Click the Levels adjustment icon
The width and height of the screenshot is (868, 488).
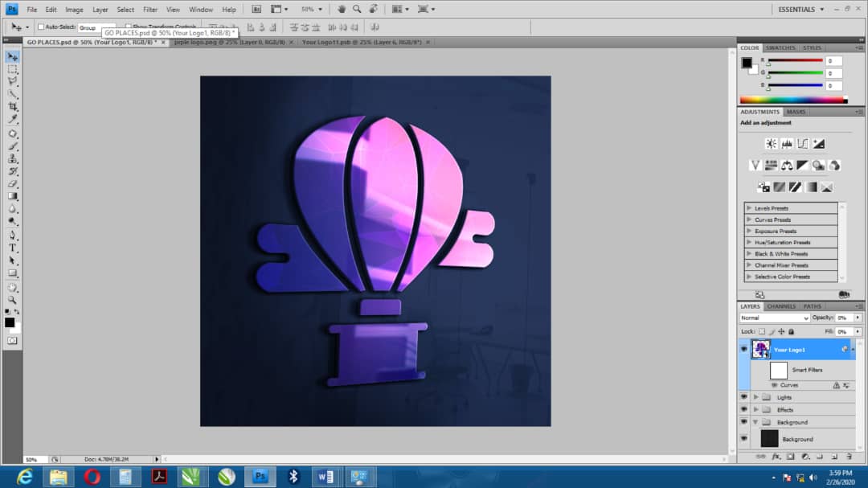(787, 144)
